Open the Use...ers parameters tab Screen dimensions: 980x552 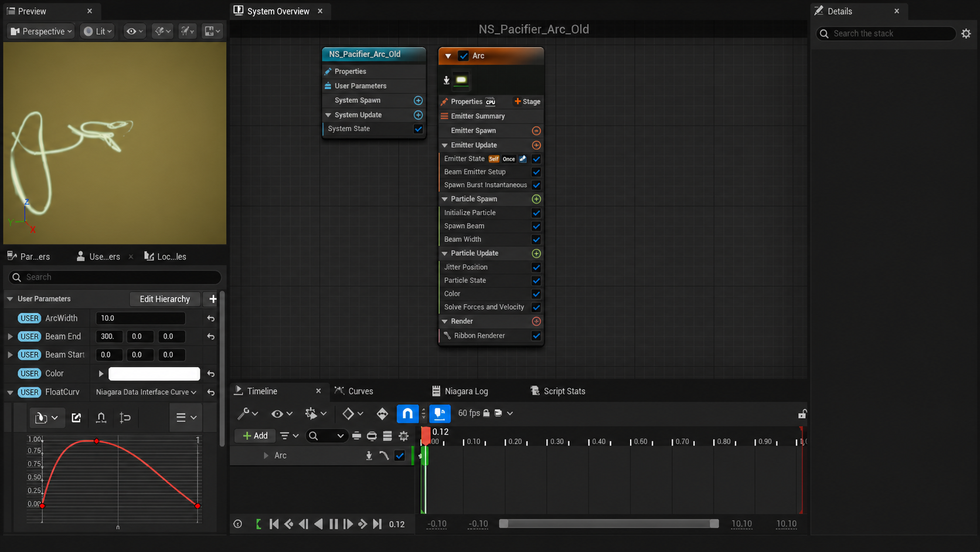pyautogui.click(x=98, y=256)
